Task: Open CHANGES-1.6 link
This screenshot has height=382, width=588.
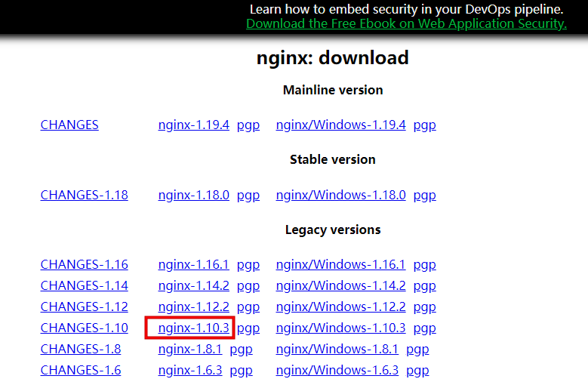Action: point(81,371)
